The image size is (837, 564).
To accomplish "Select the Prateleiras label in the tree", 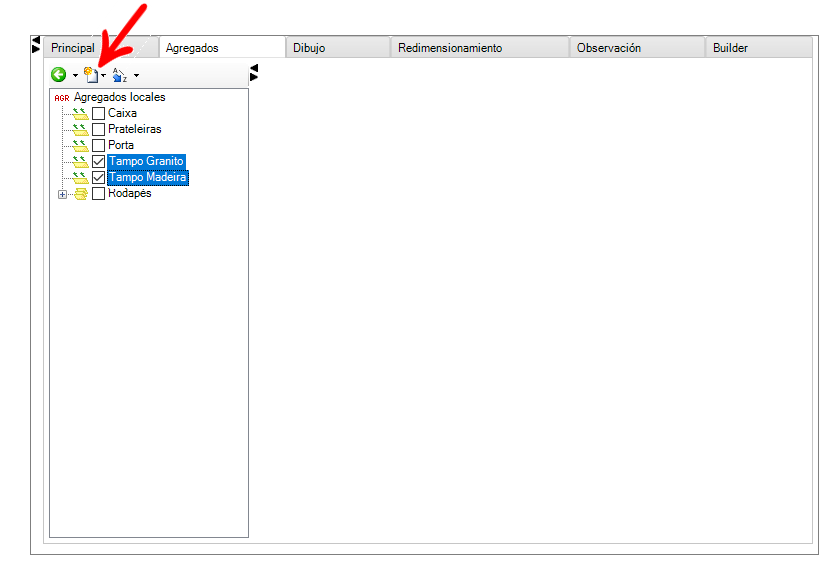I will (135, 129).
